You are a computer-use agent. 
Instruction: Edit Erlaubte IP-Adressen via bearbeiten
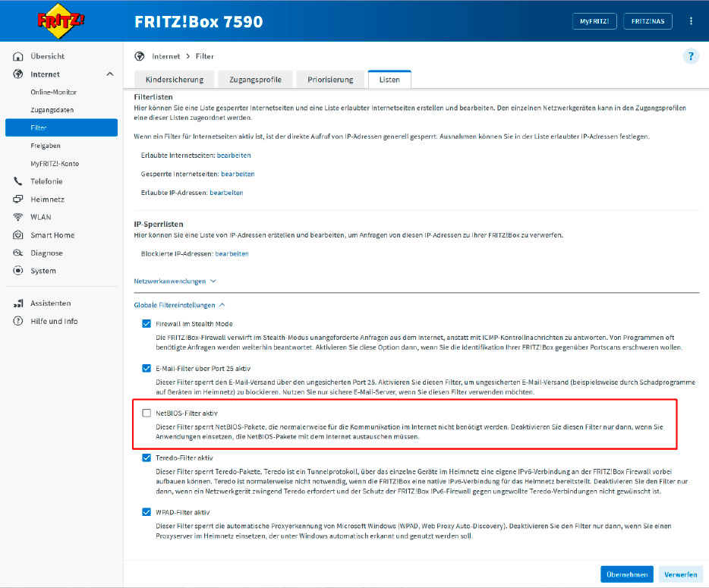(226, 193)
